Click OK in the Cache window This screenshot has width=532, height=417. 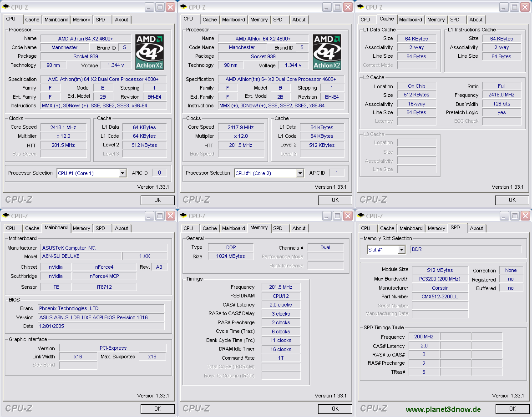pyautogui.click(x=512, y=200)
